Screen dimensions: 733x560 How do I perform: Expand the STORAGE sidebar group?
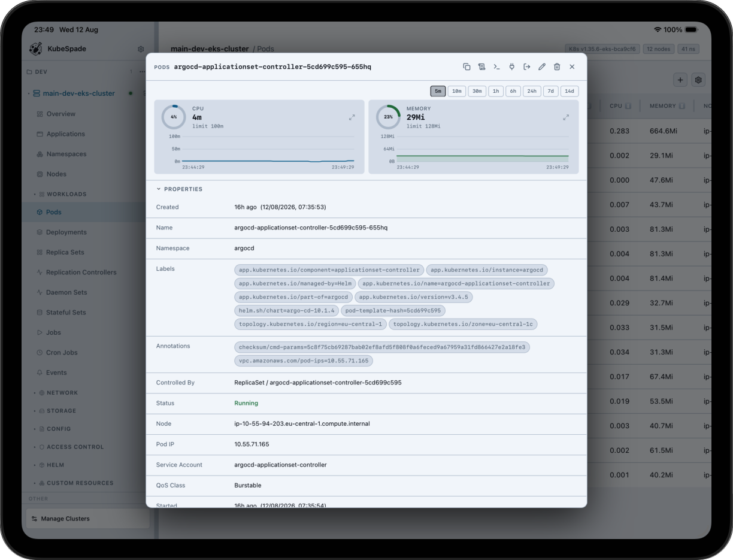point(55,411)
